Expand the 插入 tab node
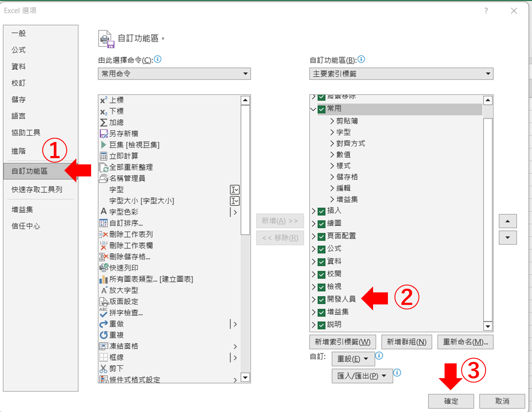Image resolution: width=532 pixels, height=412 pixels. 314,211
